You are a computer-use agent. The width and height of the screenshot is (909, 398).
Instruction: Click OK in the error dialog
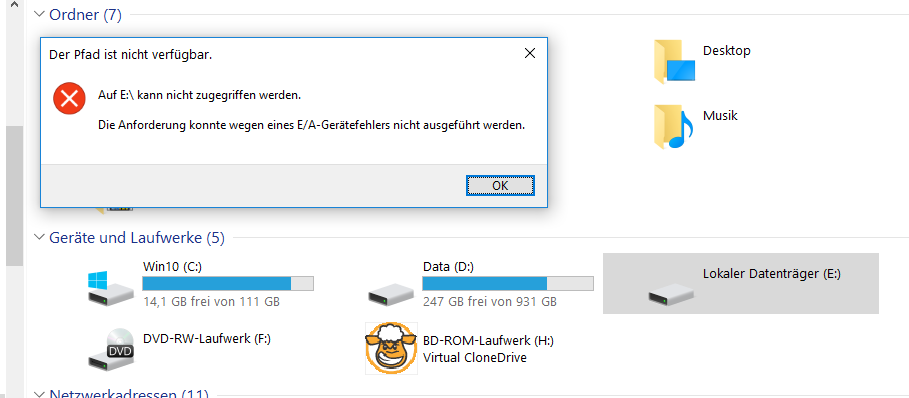tap(500, 185)
